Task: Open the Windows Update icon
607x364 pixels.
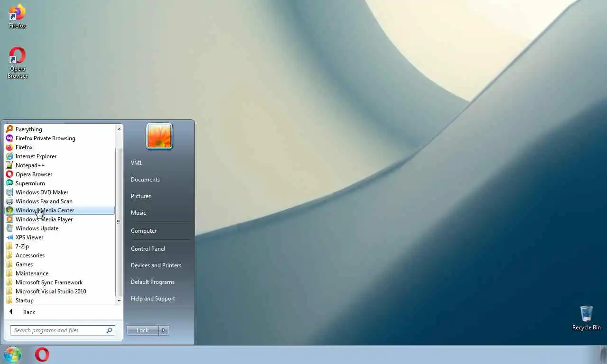Action: (x=9, y=228)
